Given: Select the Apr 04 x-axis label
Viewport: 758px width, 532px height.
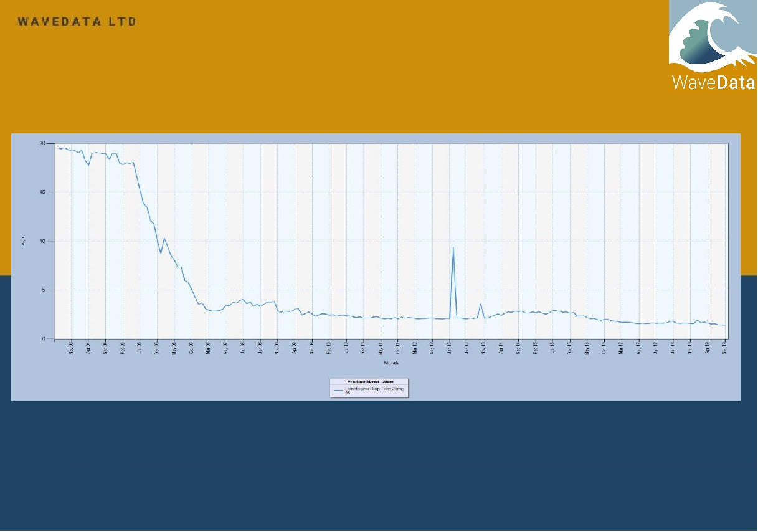Looking at the screenshot, I should coord(88,347).
